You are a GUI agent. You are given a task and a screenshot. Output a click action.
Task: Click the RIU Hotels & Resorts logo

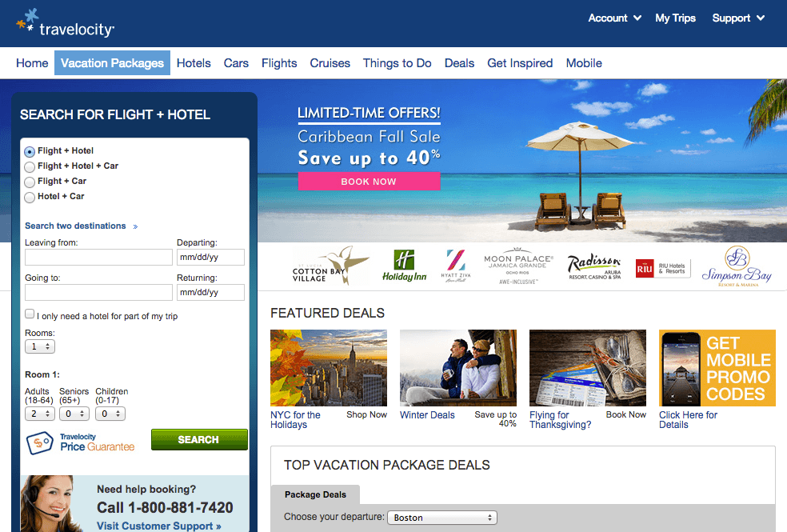tap(662, 269)
